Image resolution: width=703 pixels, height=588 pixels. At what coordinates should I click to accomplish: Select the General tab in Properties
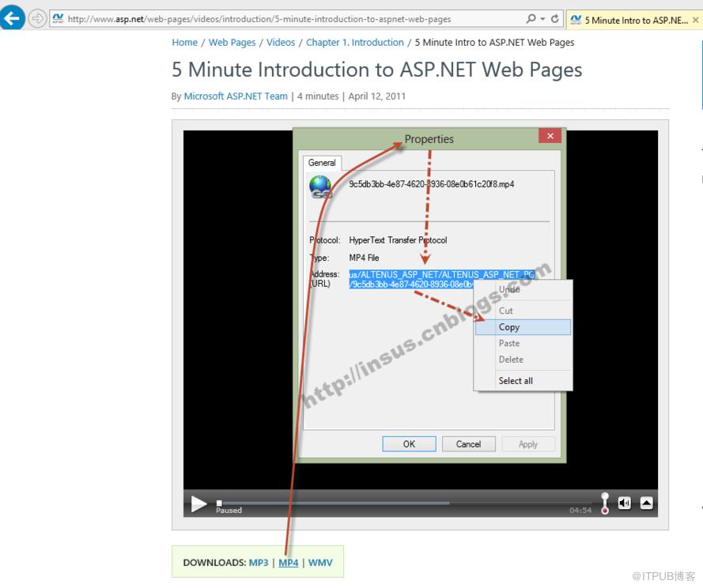[322, 163]
